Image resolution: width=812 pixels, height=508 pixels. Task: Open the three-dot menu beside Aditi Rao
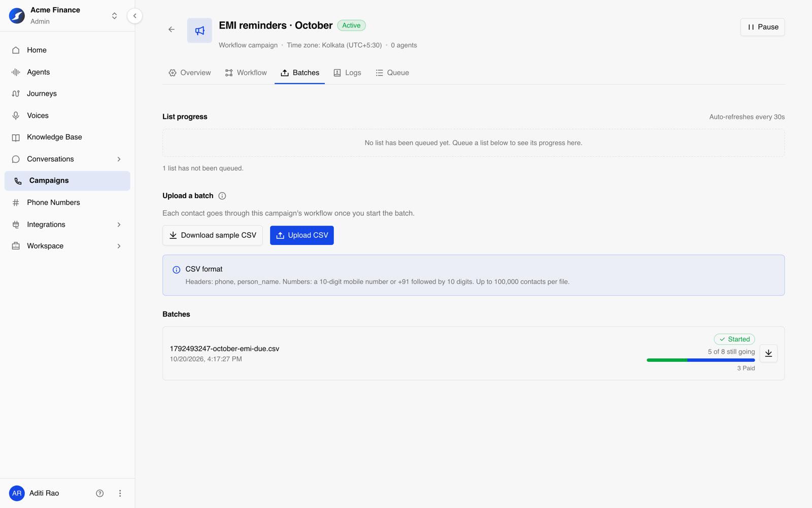120,493
